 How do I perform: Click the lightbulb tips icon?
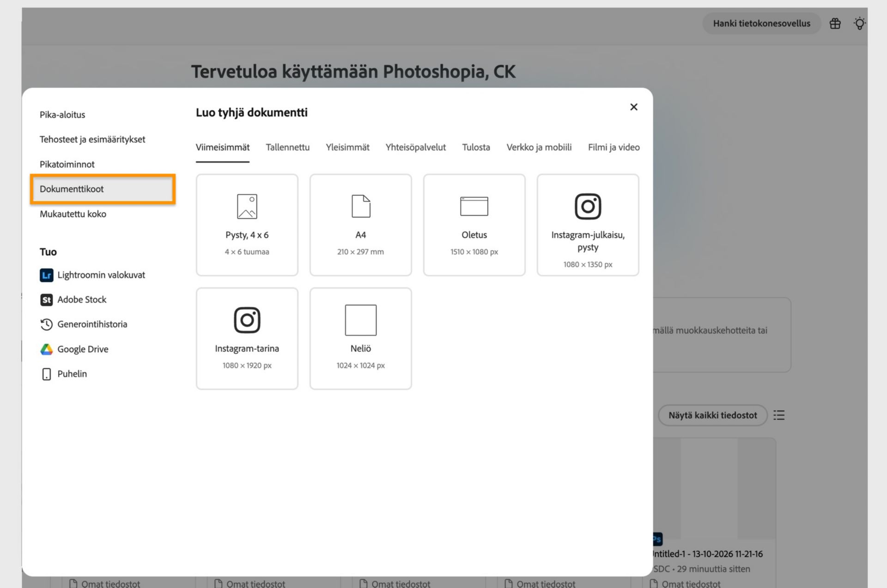(859, 24)
